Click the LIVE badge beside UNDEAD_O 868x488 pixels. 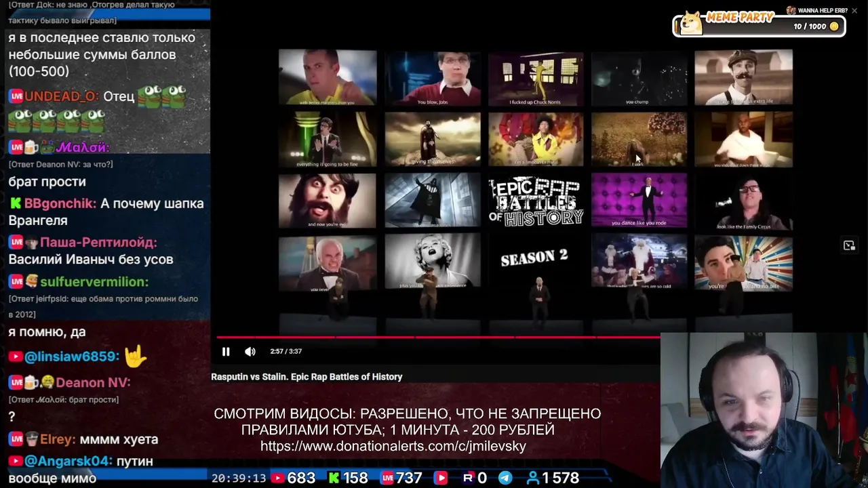(x=16, y=96)
